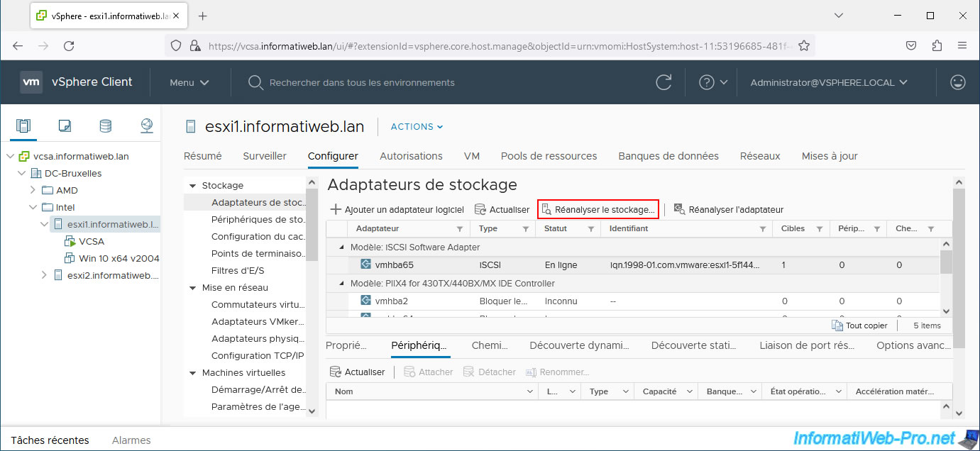
Task: Click Actualiser in adapters toolbar
Action: point(502,209)
